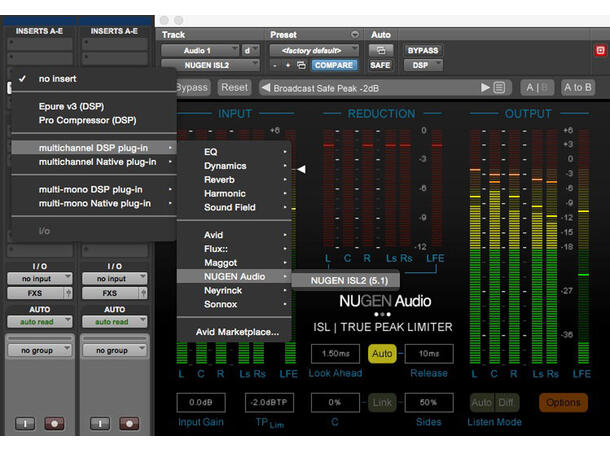The width and height of the screenshot is (610, 450).
Task: Open first channel FXS output selector
Action: click(x=35, y=293)
